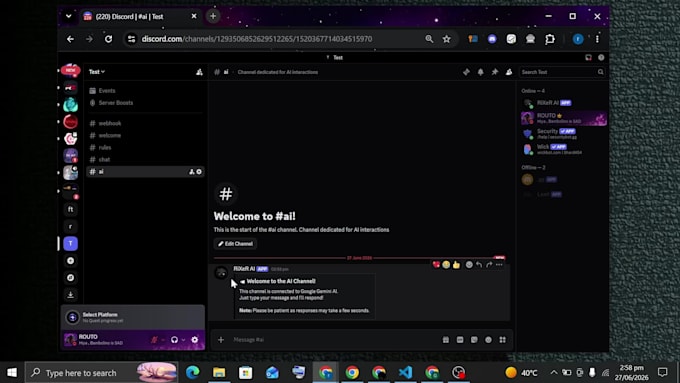Open pinned messages in channel header

tap(495, 72)
